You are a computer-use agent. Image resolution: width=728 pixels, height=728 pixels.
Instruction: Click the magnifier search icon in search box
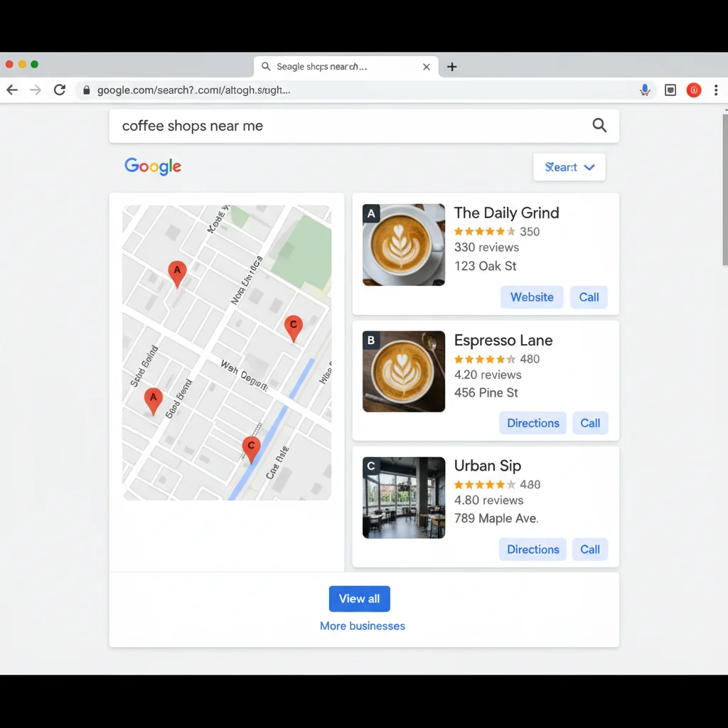(599, 125)
